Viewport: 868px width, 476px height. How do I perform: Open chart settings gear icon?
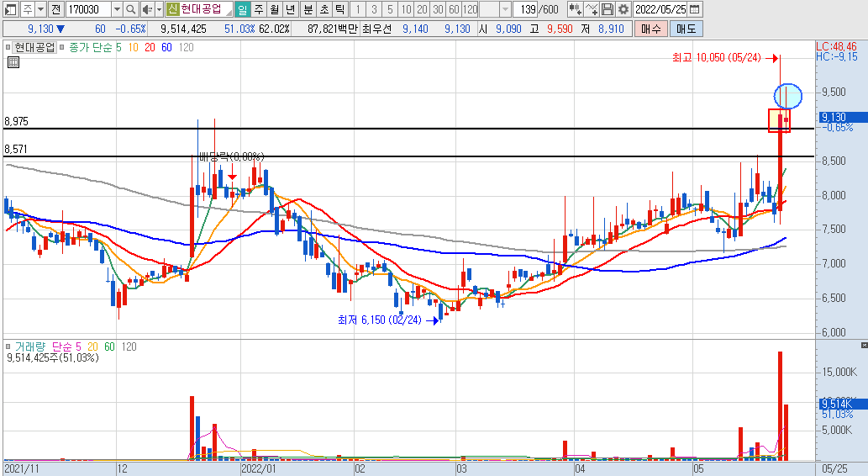(623, 9)
